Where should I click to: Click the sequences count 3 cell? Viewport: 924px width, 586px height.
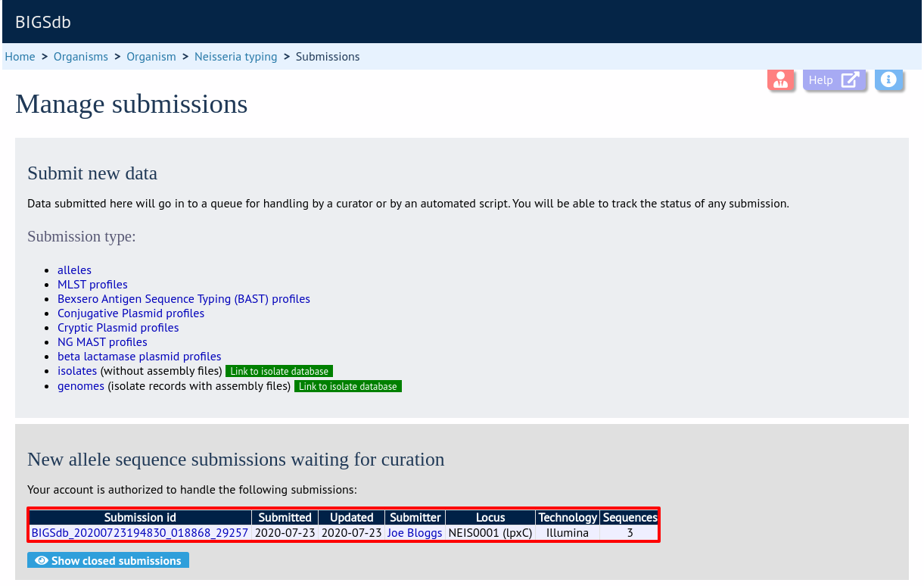[630, 533]
